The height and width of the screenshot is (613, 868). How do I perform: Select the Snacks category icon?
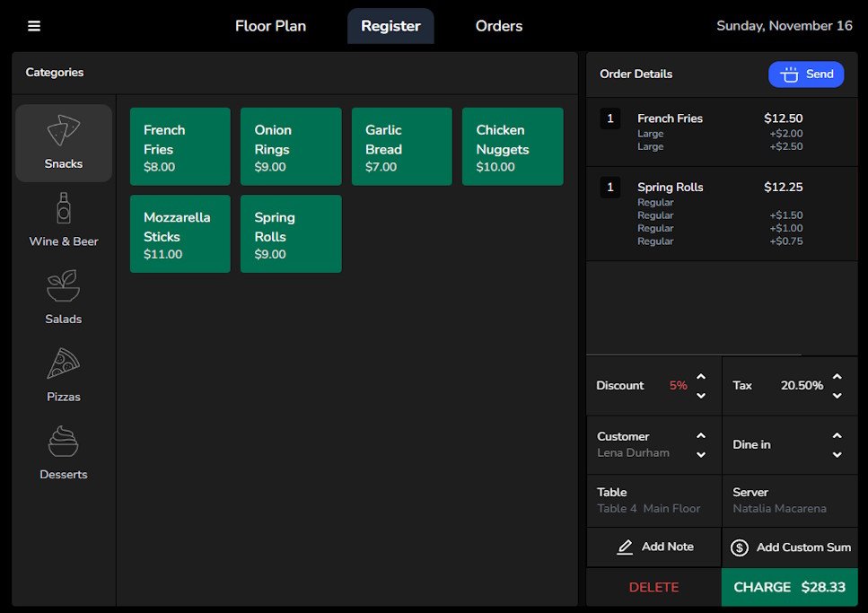pyautogui.click(x=64, y=131)
